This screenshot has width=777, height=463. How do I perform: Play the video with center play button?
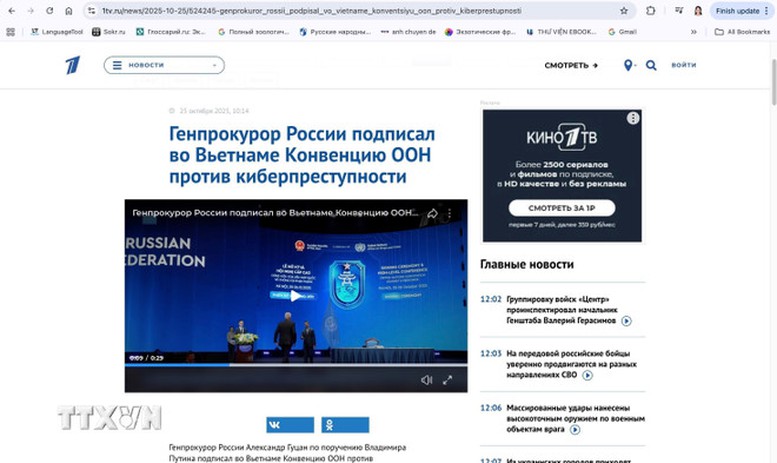coord(295,294)
